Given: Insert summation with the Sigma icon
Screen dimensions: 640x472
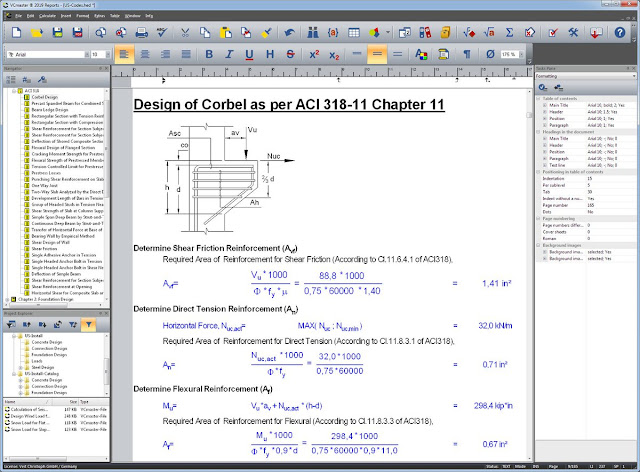Looking at the screenshot, I should (x=509, y=32).
